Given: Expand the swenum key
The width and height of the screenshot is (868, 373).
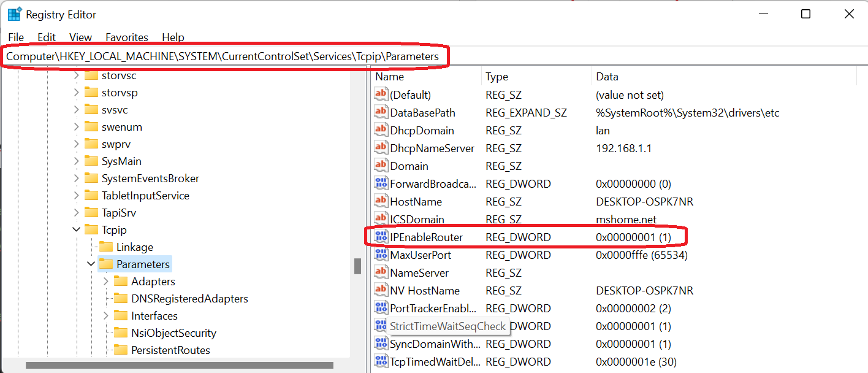Looking at the screenshot, I should point(76,127).
